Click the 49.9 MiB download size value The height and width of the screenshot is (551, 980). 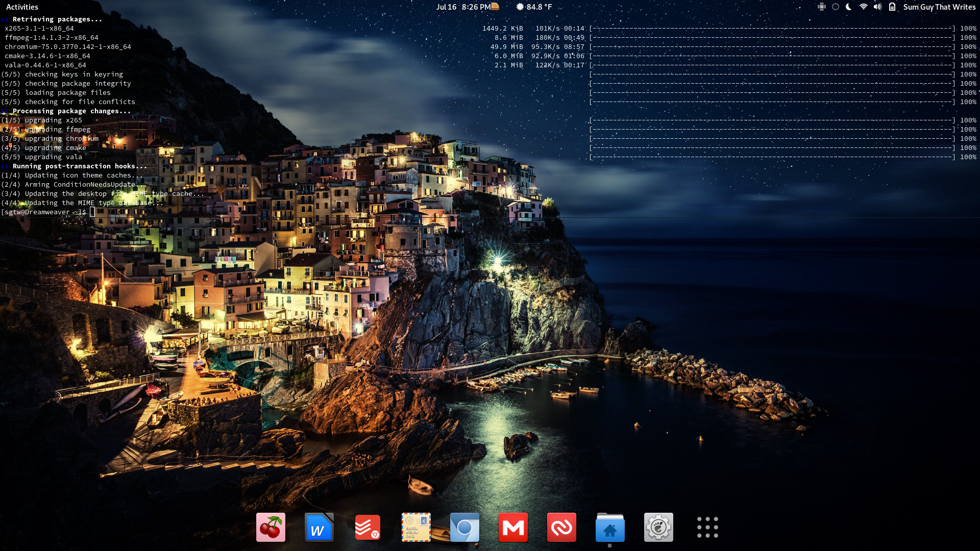click(x=507, y=47)
